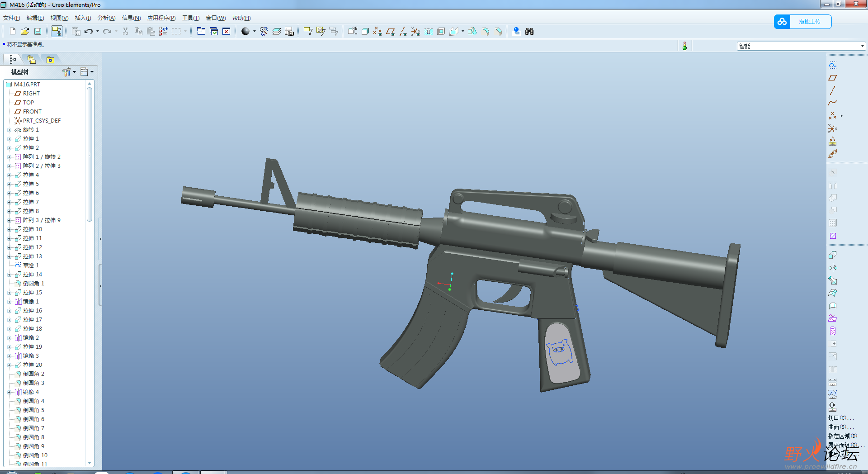This screenshot has height=474, width=868.
Task: Click the model tree vertical scrollbar
Action: click(x=90, y=154)
